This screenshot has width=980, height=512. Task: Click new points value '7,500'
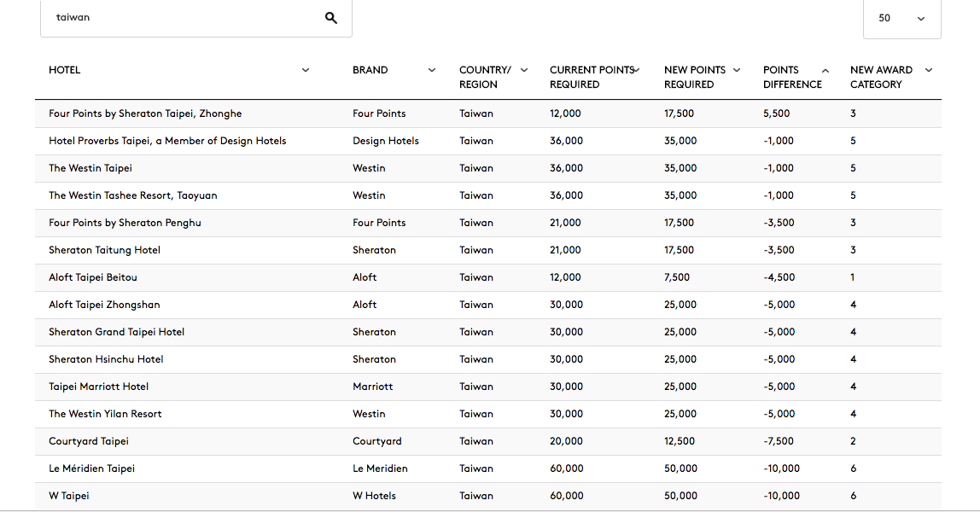pyautogui.click(x=677, y=277)
